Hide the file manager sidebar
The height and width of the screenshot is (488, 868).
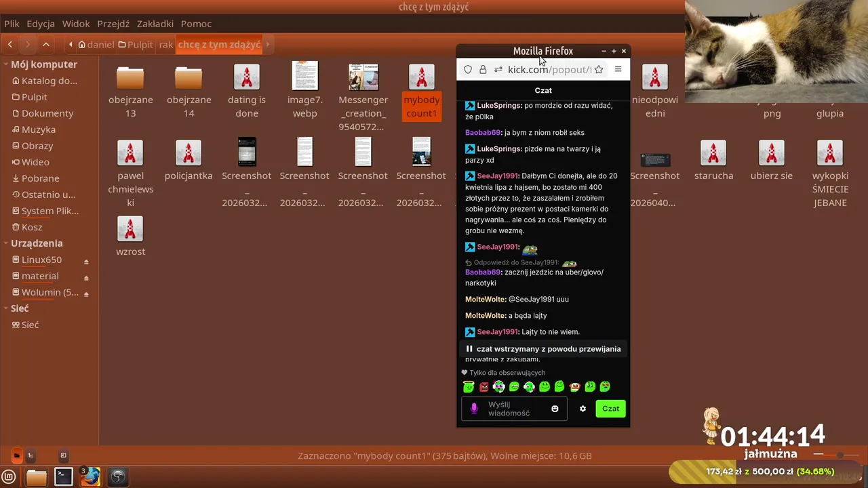[x=63, y=455]
